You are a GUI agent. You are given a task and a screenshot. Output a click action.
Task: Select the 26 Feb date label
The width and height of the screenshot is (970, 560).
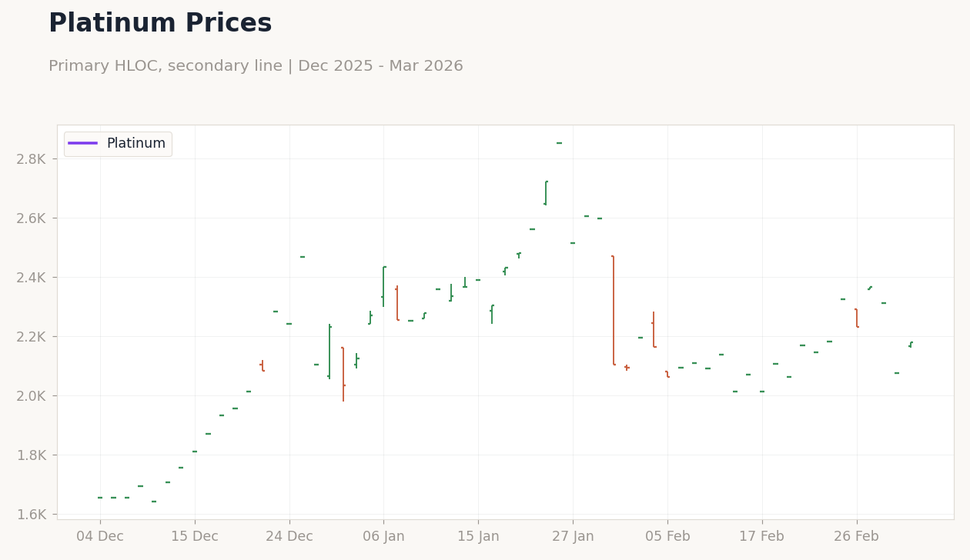pyautogui.click(x=856, y=537)
